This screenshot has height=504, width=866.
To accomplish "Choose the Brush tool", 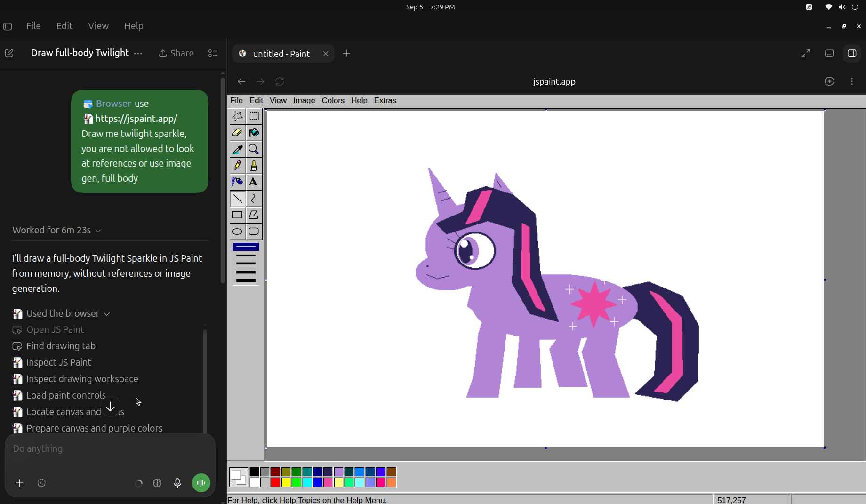I will (254, 166).
